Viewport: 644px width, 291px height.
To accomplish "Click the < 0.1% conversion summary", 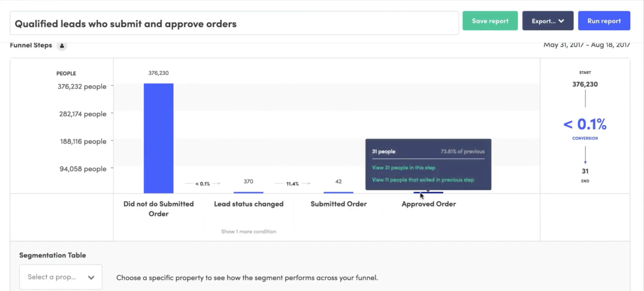I will [585, 124].
